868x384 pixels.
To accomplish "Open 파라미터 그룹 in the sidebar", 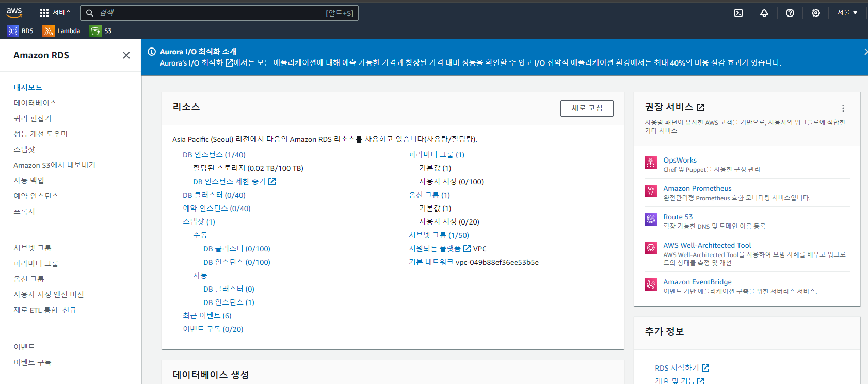I will pos(36,263).
